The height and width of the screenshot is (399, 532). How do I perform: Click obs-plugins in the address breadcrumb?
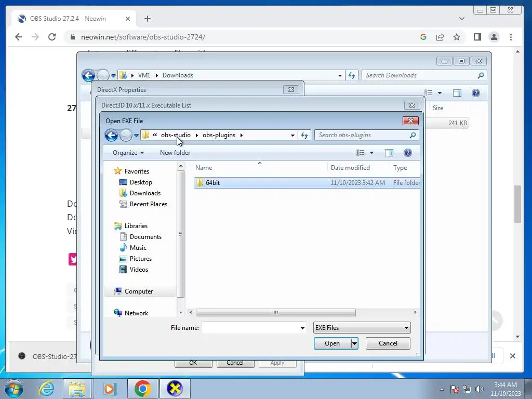tap(219, 135)
